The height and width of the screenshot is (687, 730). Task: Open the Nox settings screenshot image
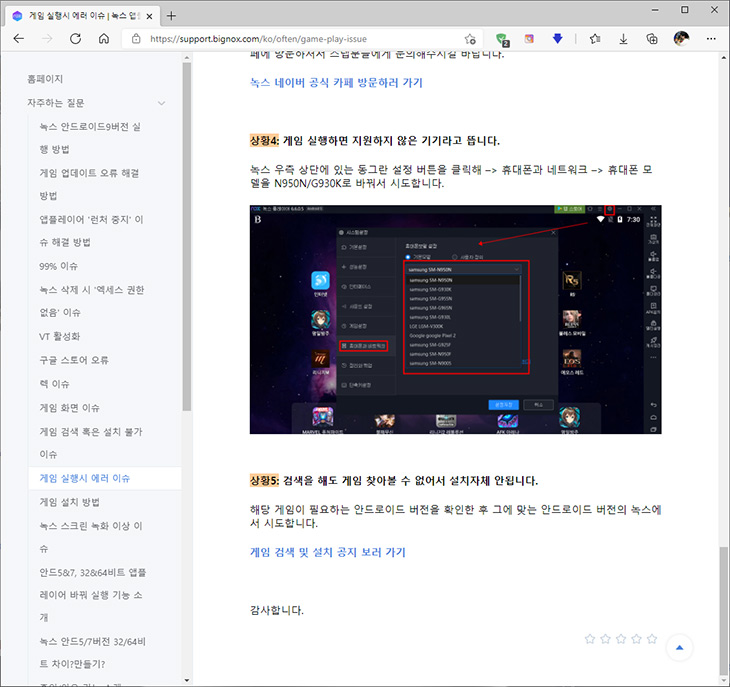click(x=455, y=319)
